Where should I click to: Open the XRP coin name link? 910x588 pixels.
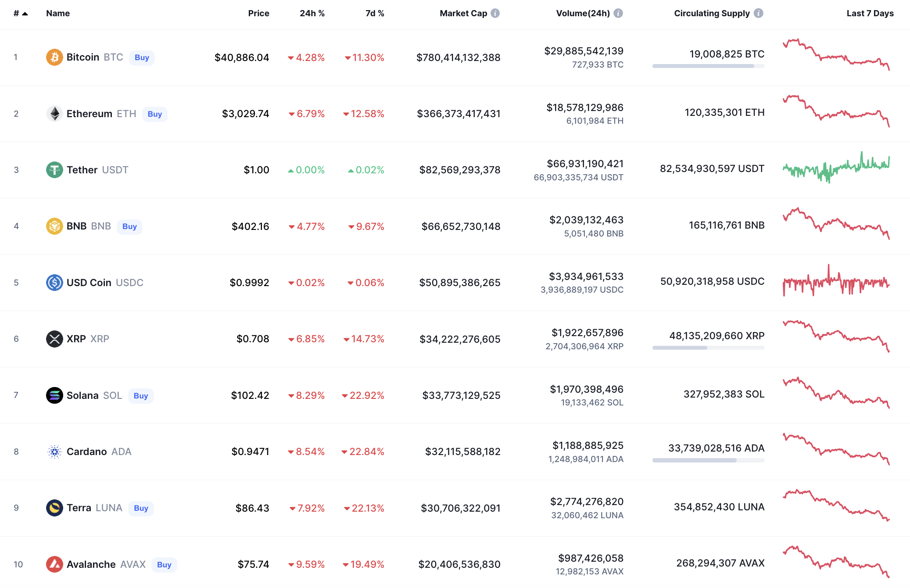point(76,339)
